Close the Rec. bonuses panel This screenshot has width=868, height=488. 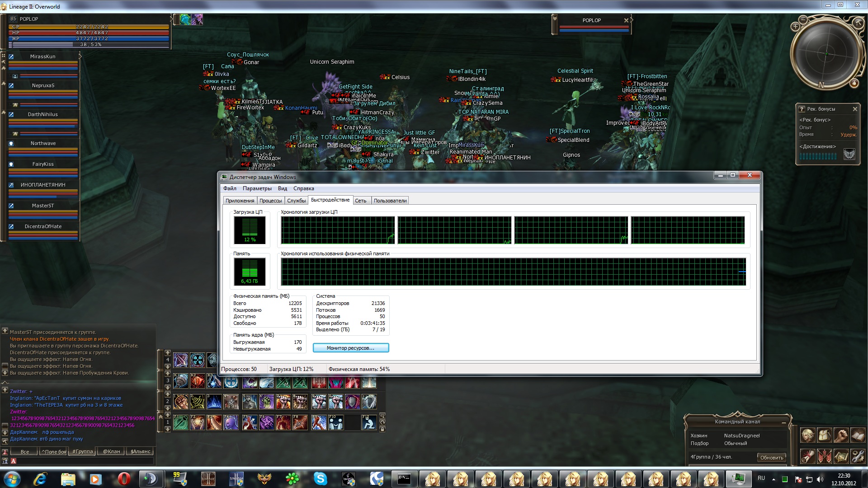click(x=855, y=109)
